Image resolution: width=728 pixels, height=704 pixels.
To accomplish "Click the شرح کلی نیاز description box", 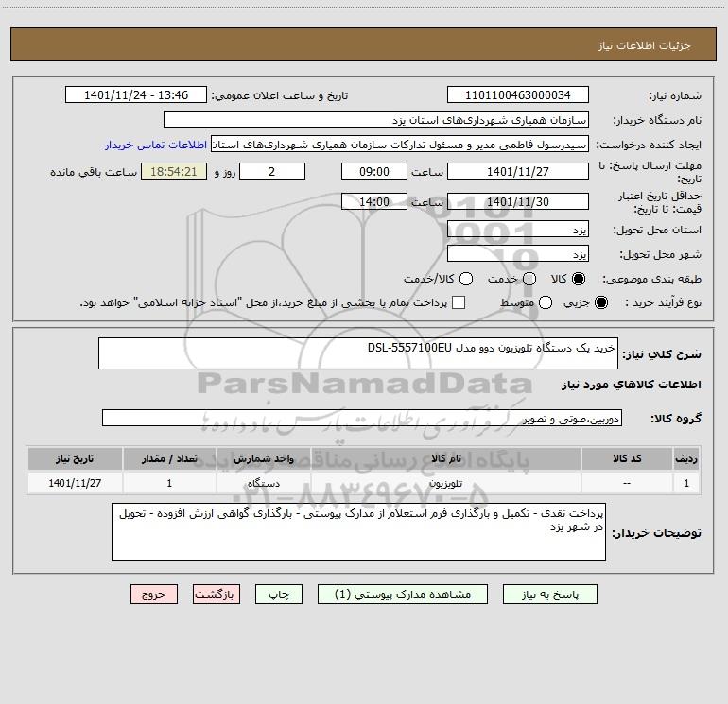I will click(x=358, y=353).
